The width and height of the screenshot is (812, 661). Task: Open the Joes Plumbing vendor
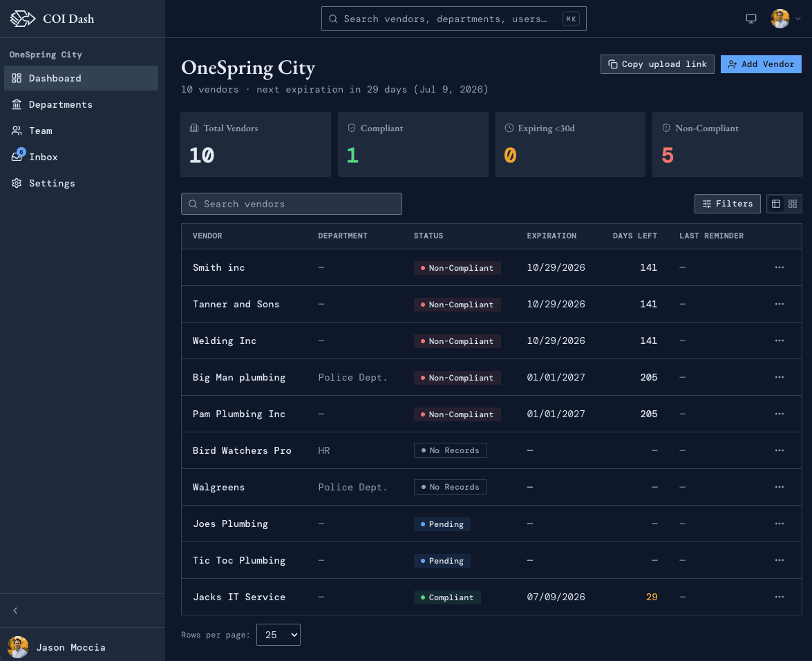(x=230, y=524)
